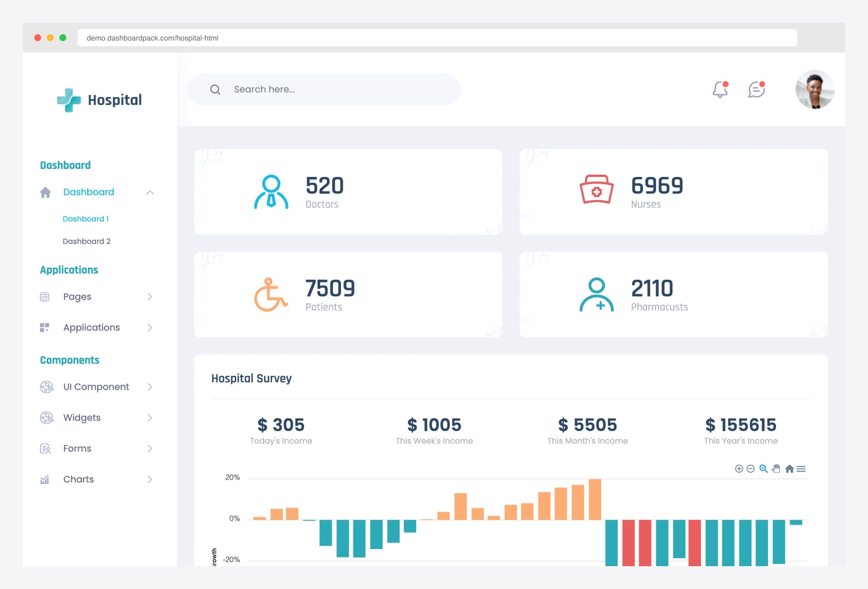Screen dimensions: 868x589
Task: Select the chart selection zoom magnifier tool
Action: point(763,469)
